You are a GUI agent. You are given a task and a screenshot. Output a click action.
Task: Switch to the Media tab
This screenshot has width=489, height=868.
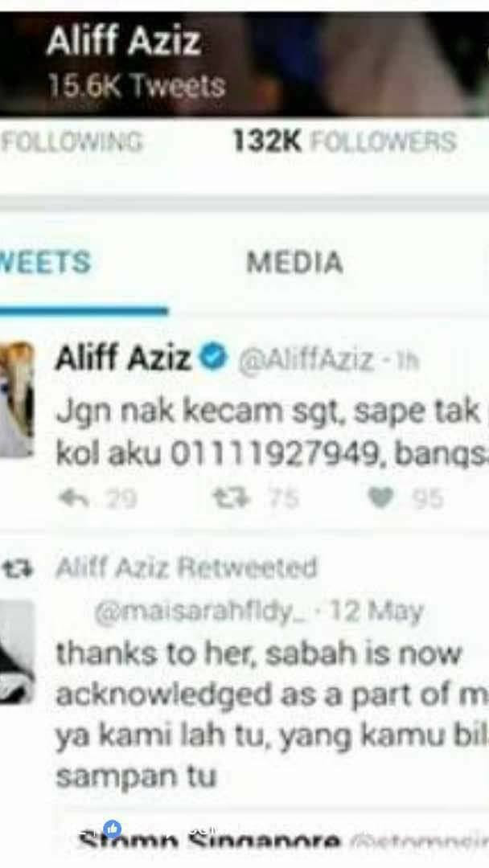coord(294,262)
